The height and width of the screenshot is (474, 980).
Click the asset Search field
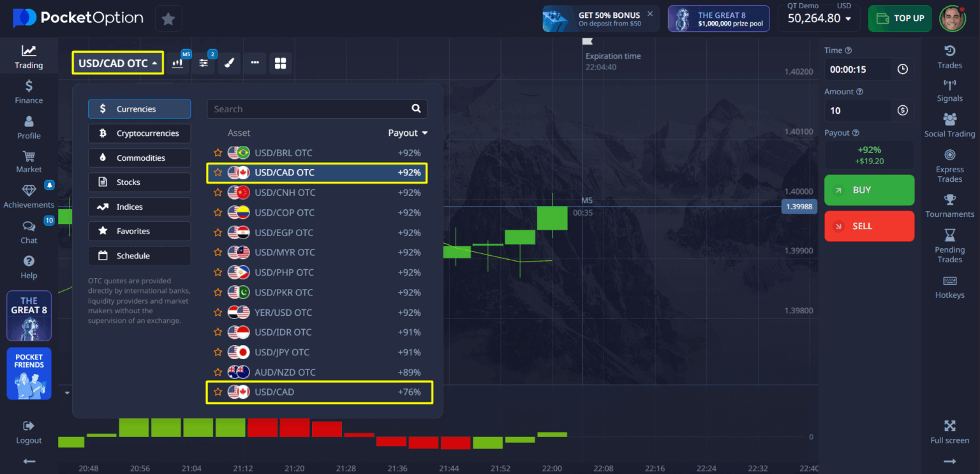pyautogui.click(x=309, y=109)
